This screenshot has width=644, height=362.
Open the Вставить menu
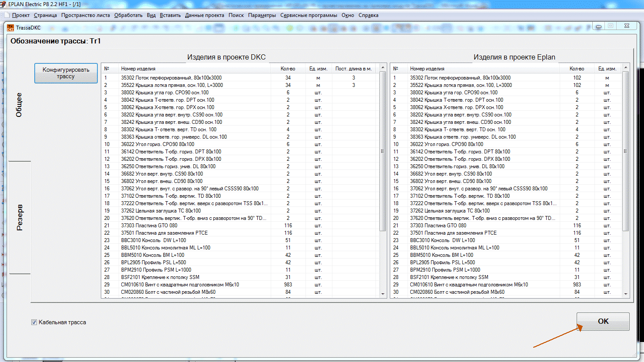tap(170, 15)
